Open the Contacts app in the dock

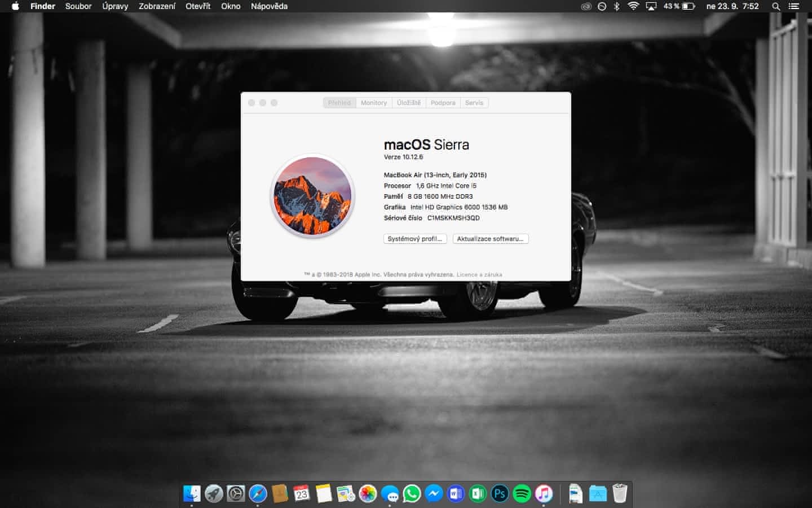coord(280,494)
